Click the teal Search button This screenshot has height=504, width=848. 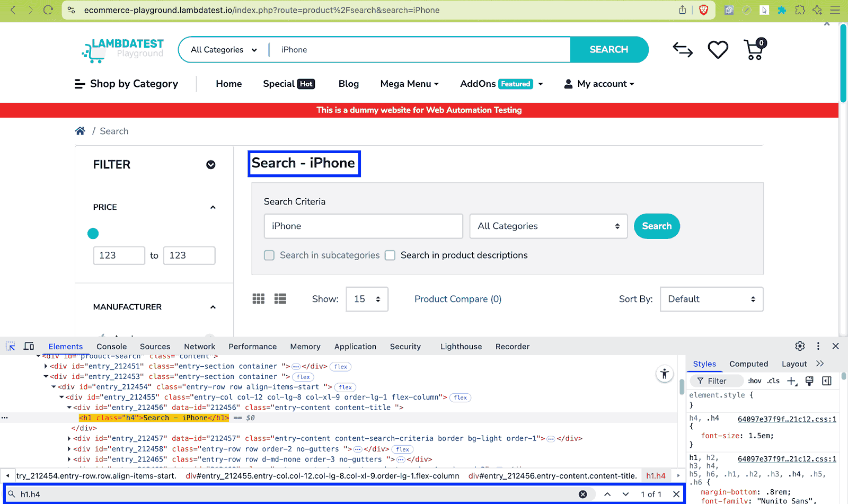point(657,226)
